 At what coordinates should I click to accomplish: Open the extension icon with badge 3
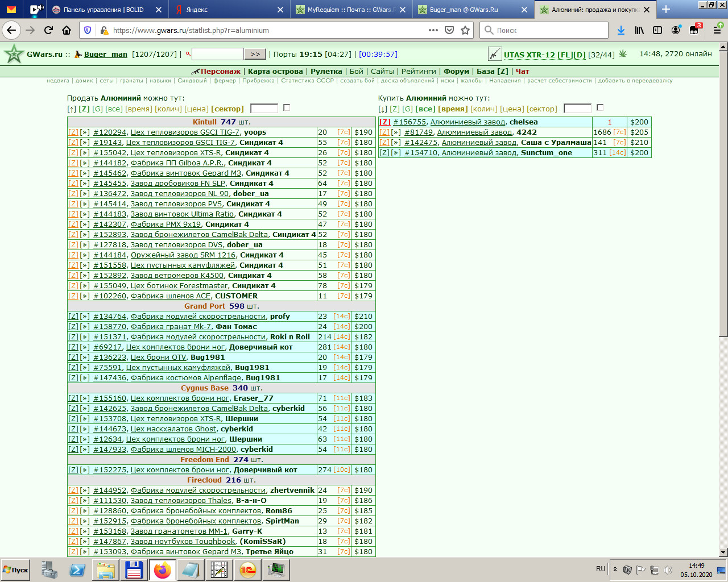coord(694,30)
